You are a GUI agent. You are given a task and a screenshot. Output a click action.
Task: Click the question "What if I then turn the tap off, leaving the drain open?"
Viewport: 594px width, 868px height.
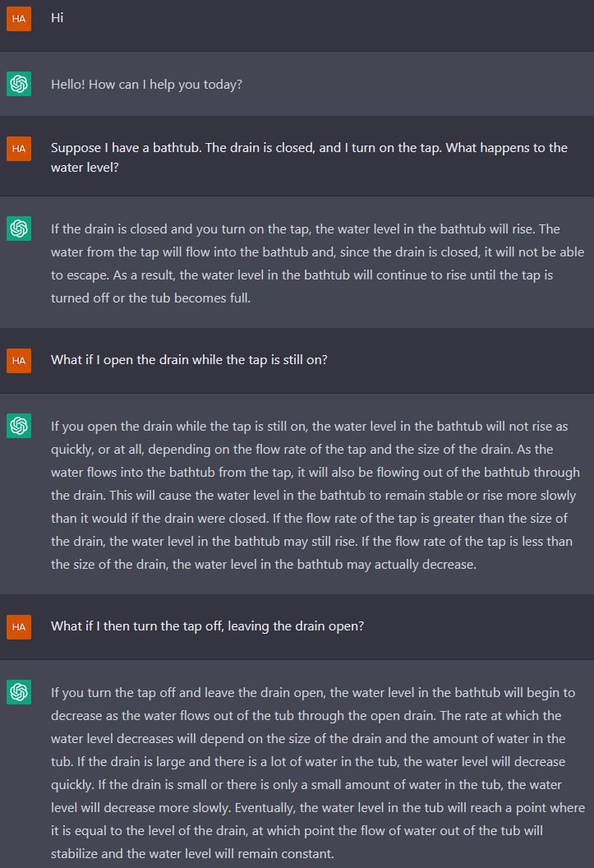(207, 626)
